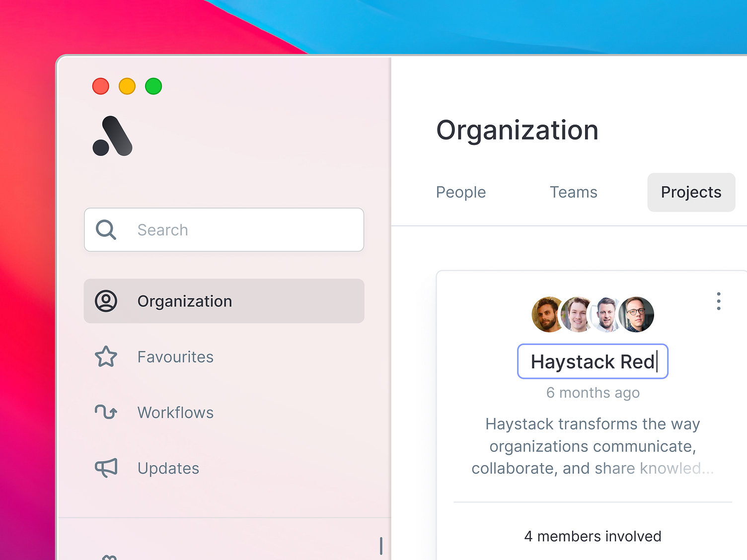Open Updates from the sidebar
Screen dimensions: 747x560
click(168, 468)
